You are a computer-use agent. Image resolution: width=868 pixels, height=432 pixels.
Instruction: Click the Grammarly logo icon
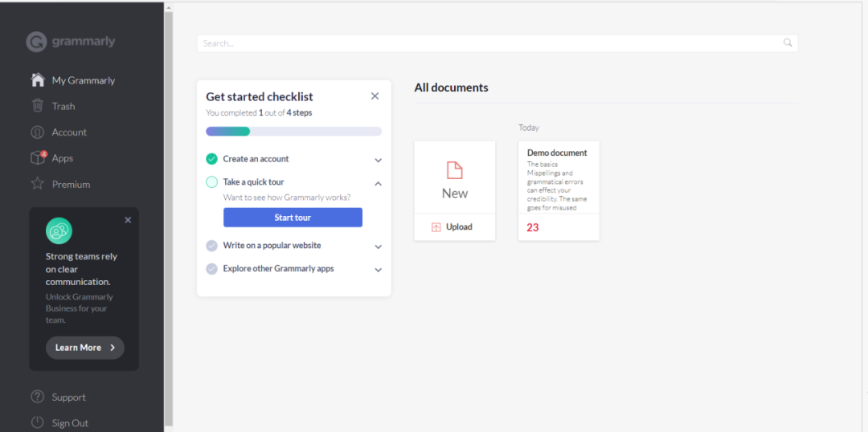[36, 42]
